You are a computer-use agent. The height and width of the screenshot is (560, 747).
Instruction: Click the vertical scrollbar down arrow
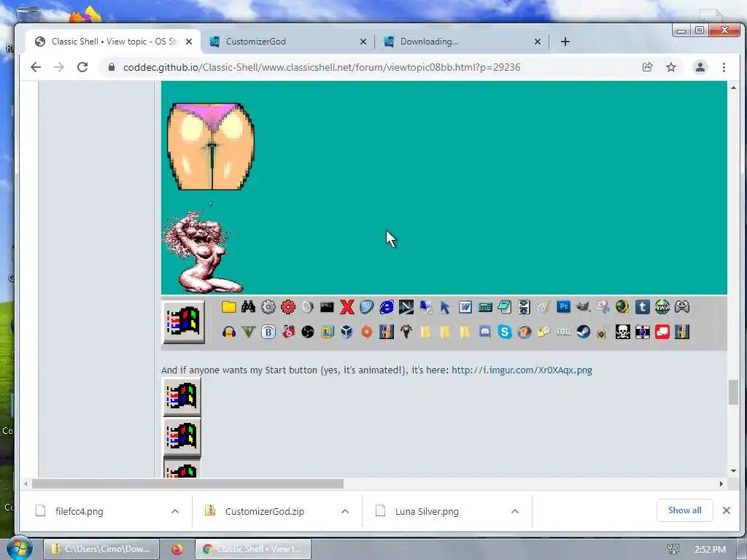point(734,472)
